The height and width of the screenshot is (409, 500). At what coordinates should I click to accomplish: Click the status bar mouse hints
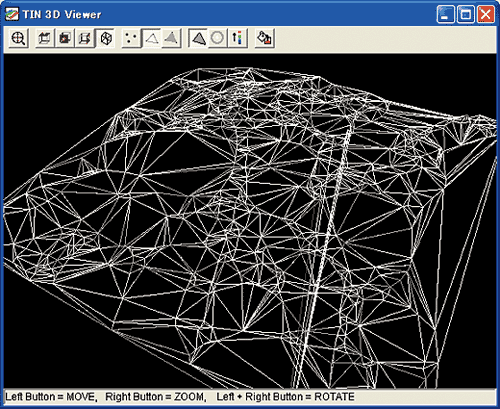tap(180, 397)
